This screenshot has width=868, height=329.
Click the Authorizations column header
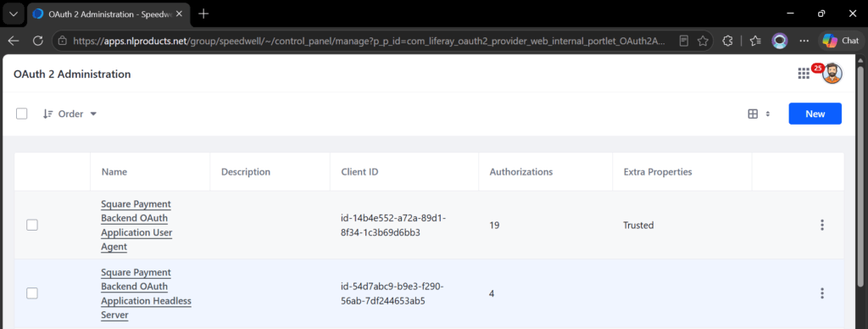[521, 171]
